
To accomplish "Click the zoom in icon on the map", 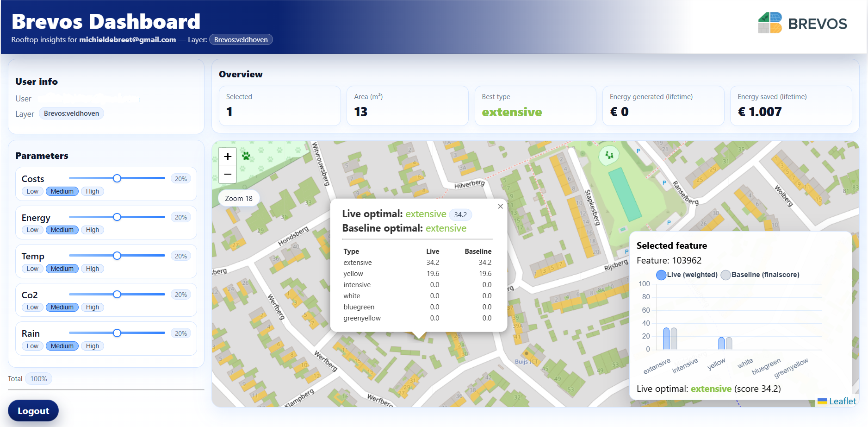I will pos(227,156).
